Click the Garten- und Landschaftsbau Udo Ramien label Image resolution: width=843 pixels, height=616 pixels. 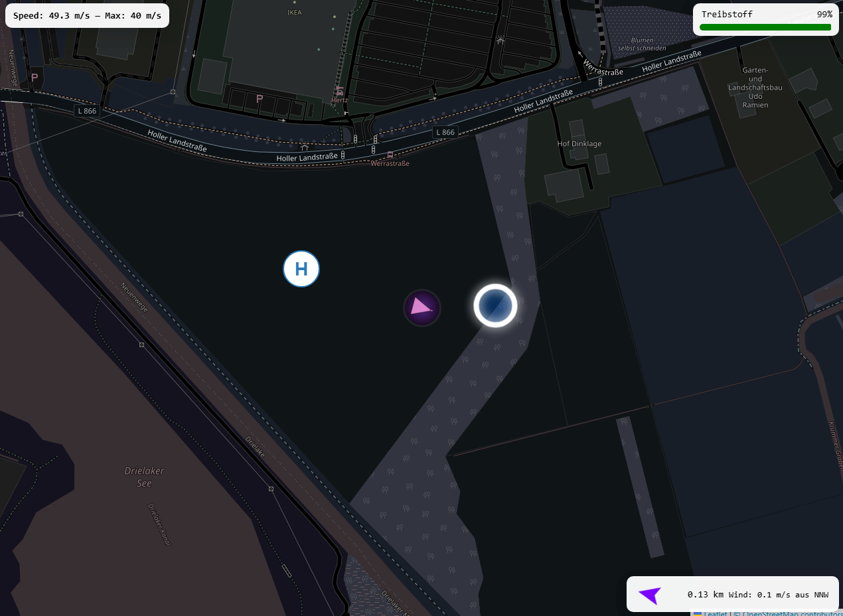[755, 87]
